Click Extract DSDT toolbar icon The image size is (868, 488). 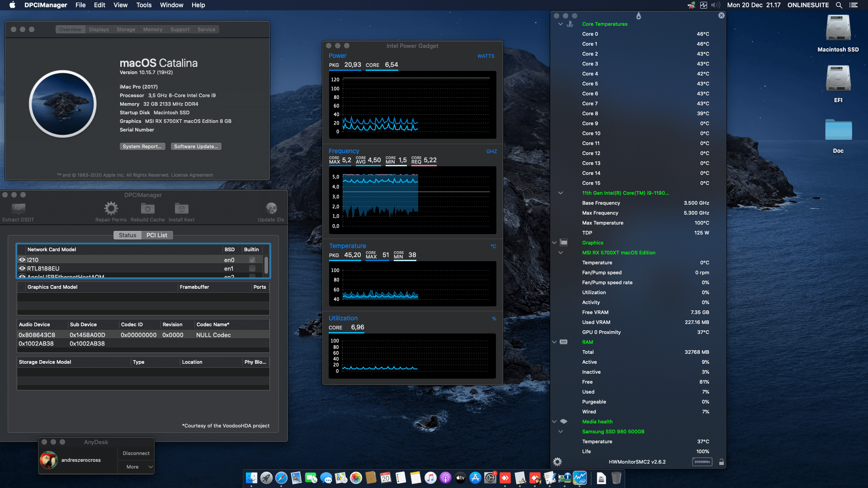point(18,209)
